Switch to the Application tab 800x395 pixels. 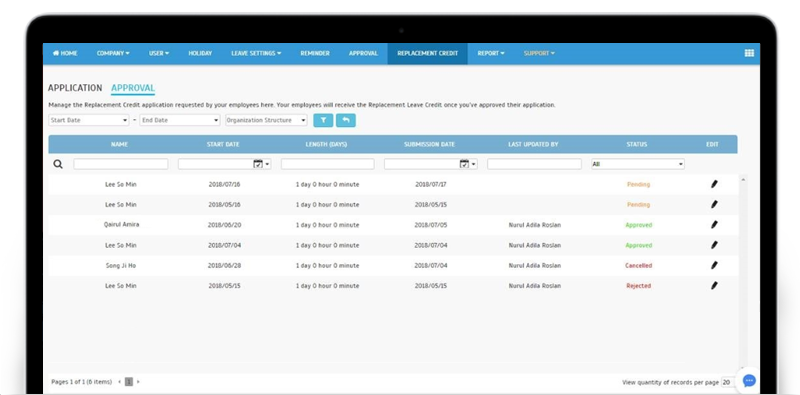tap(75, 88)
